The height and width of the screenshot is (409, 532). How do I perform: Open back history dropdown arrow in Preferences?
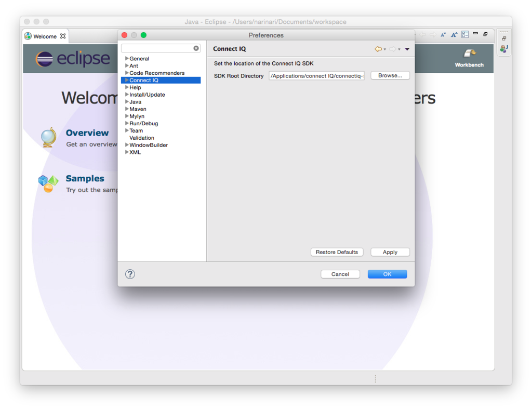tap(385, 49)
